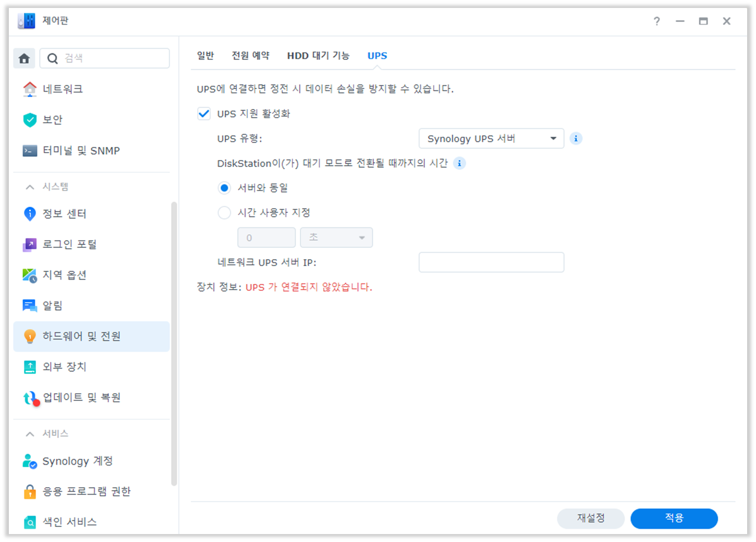
Task: Click the custom time value field
Action: point(266,238)
